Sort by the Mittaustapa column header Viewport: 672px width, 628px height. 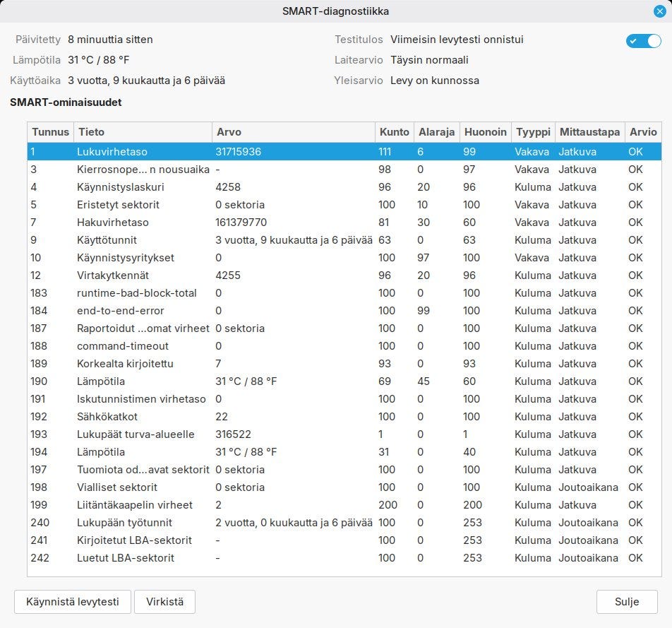(x=589, y=132)
